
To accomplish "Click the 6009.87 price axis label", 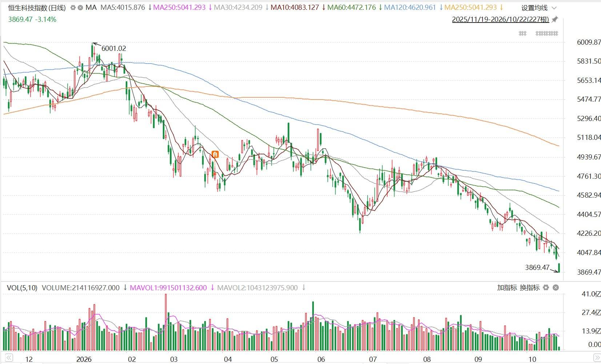I will [x=589, y=42].
